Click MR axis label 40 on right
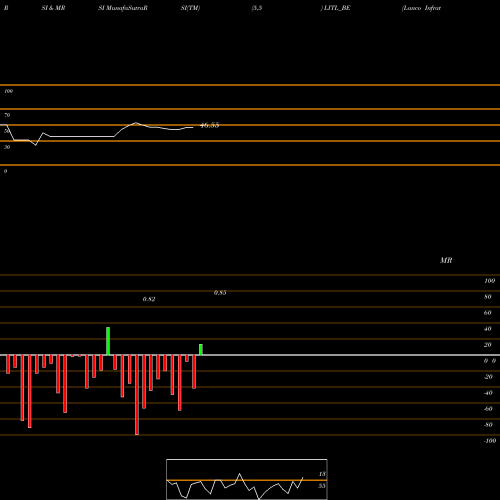This screenshot has width=500, height=500. (x=488, y=329)
